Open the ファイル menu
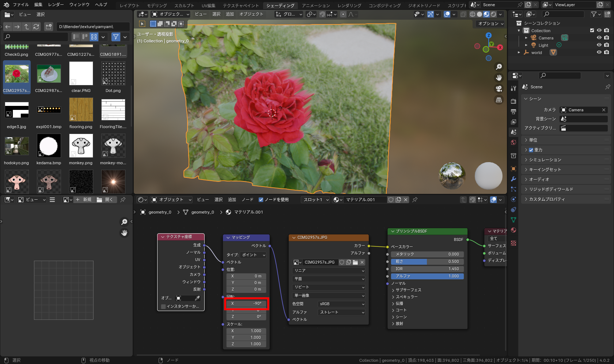 [20, 5]
